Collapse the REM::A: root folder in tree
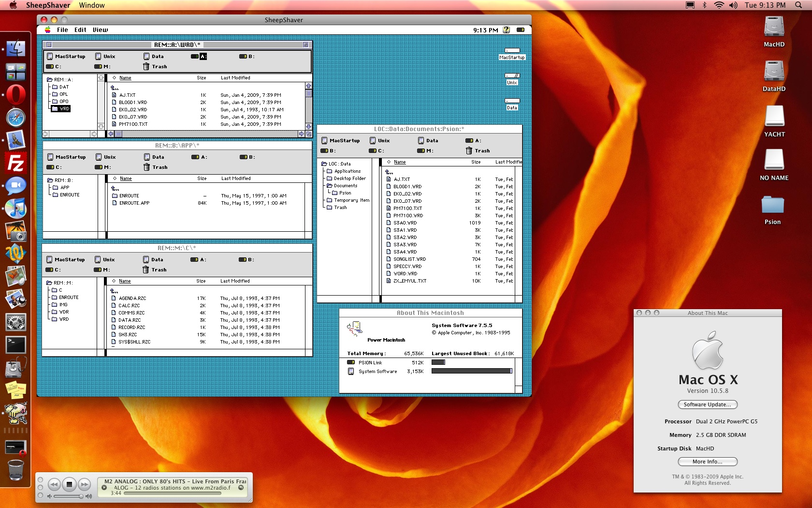Screen dimensions: 812x508 click(49, 80)
